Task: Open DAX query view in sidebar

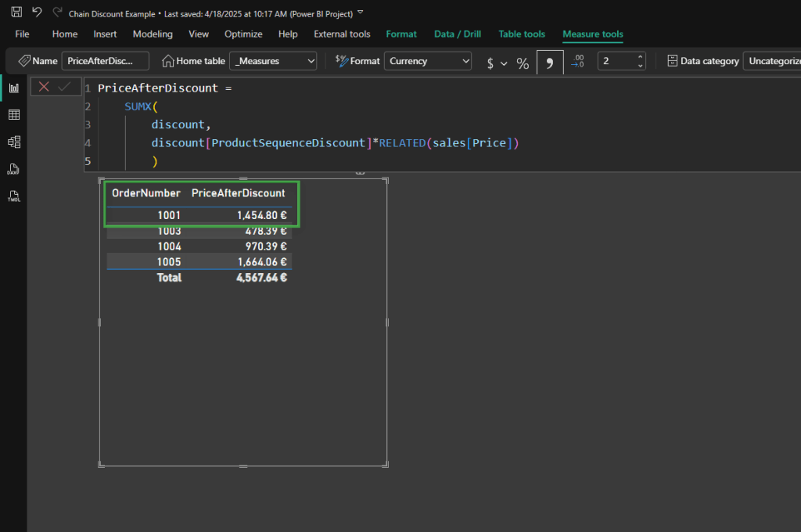Action: pyautogui.click(x=13, y=169)
